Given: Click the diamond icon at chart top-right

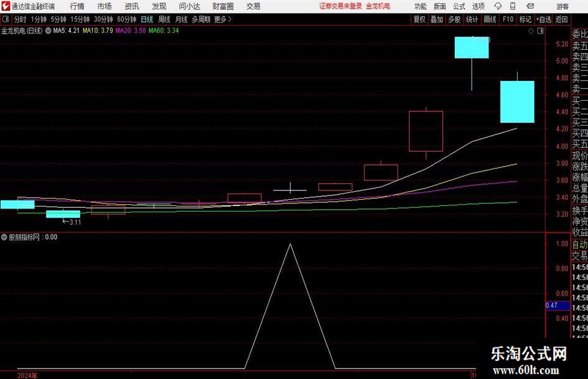Looking at the screenshot, I should click(x=531, y=31).
